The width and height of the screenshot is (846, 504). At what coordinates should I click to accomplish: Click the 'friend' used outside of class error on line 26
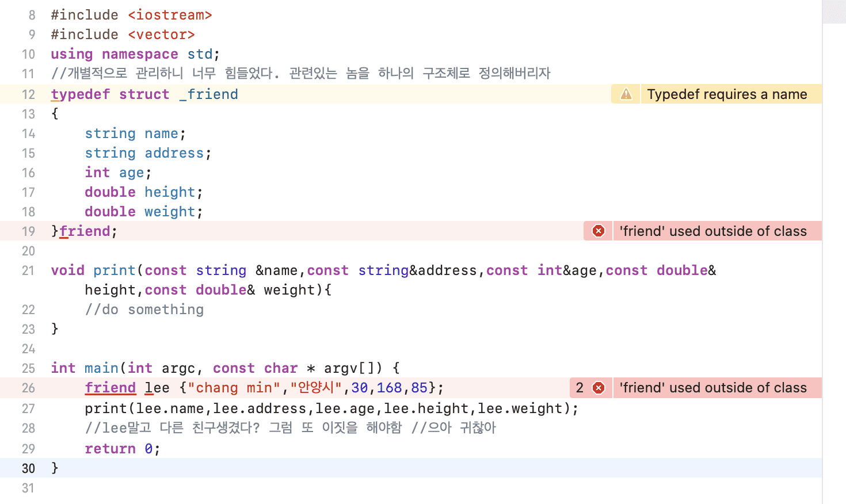(x=717, y=388)
